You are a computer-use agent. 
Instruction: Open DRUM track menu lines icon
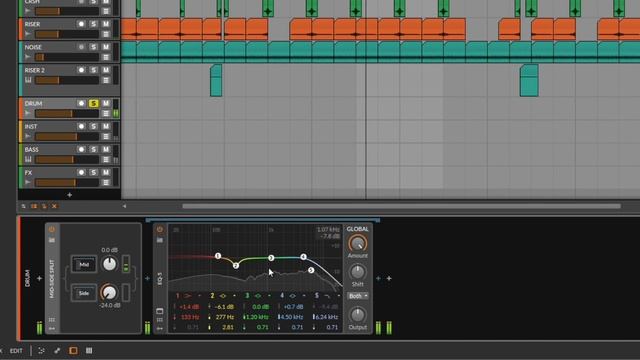(106, 113)
